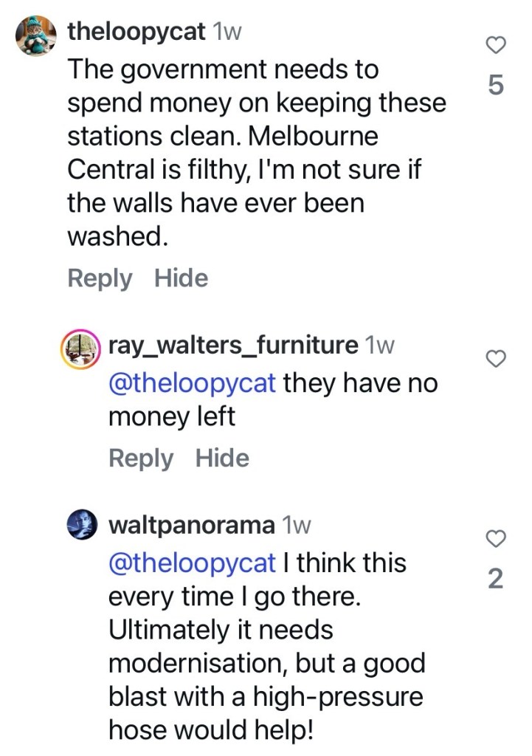Image resolution: width=532 pixels, height=756 pixels.
Task: Open @theloopycat mention in ray_walters_furniture's reply
Action: tap(193, 382)
